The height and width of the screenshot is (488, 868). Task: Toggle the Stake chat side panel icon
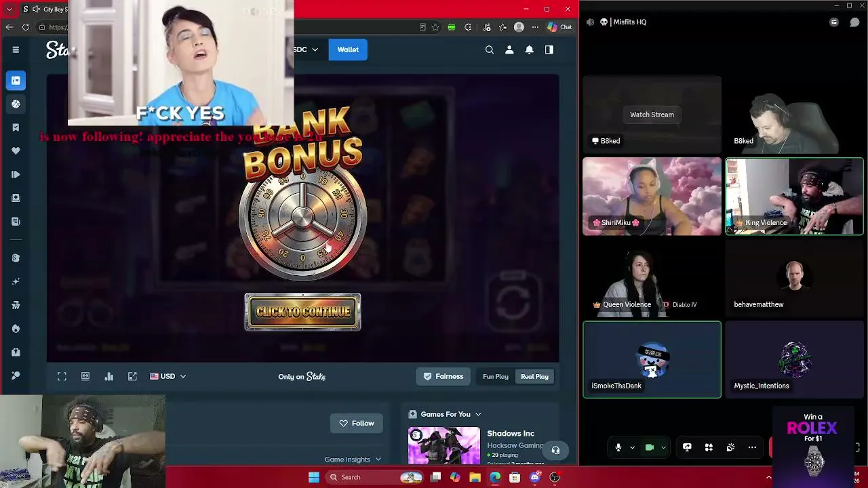point(549,49)
